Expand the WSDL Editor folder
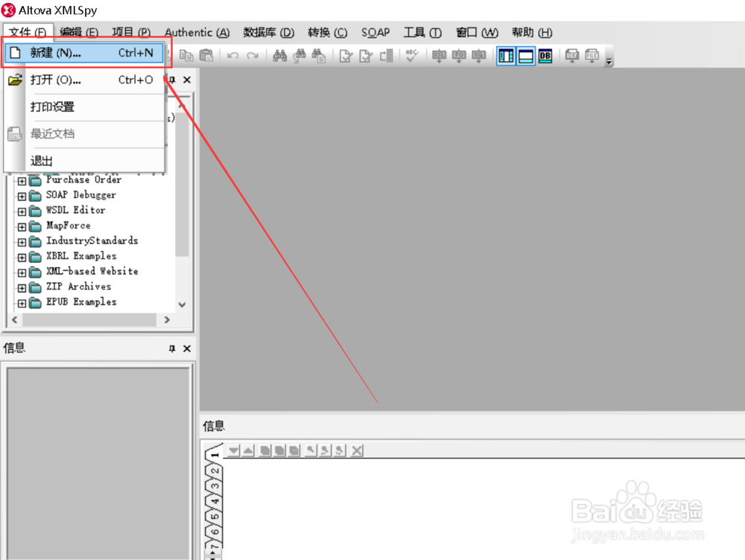 [22, 211]
